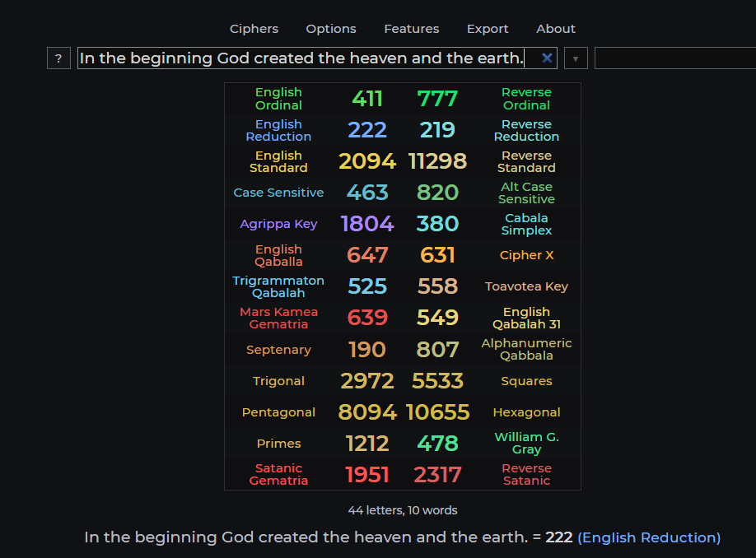The height and width of the screenshot is (558, 756).
Task: Select the English Ordinal cipher label
Action: [278, 99]
